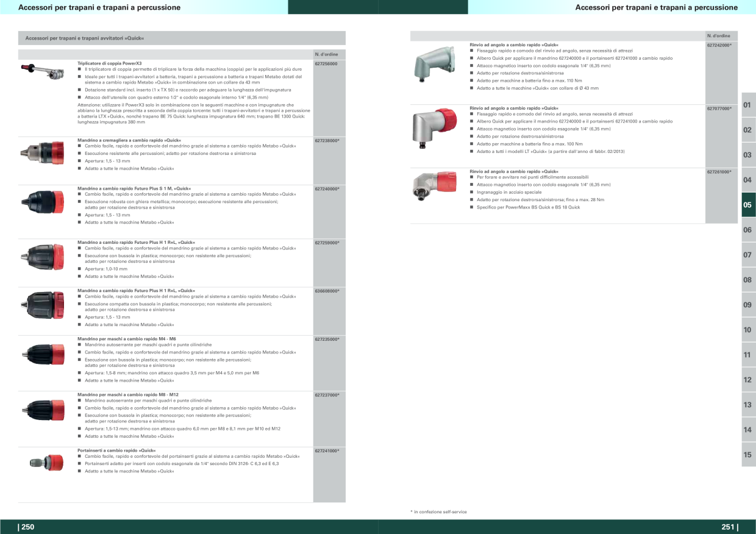Select order number 627237000*

point(327,395)
